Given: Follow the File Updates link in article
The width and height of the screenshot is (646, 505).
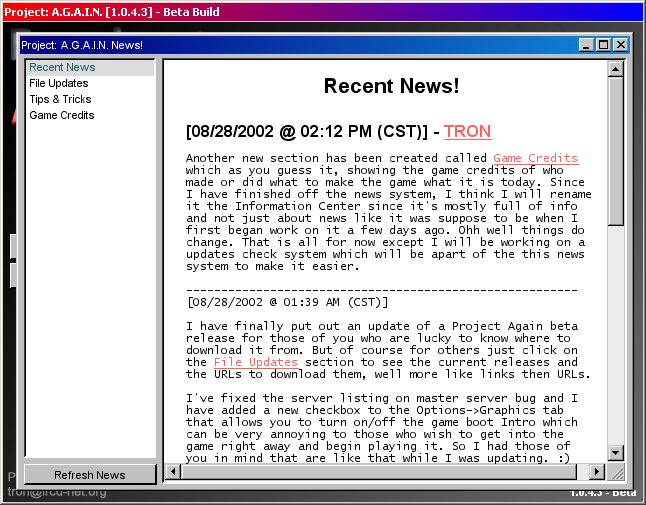Looking at the screenshot, I should [x=255, y=362].
